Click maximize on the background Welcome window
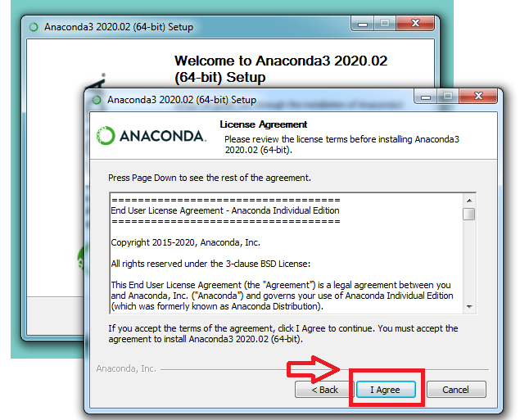The height and width of the screenshot is (420, 520). [385, 24]
